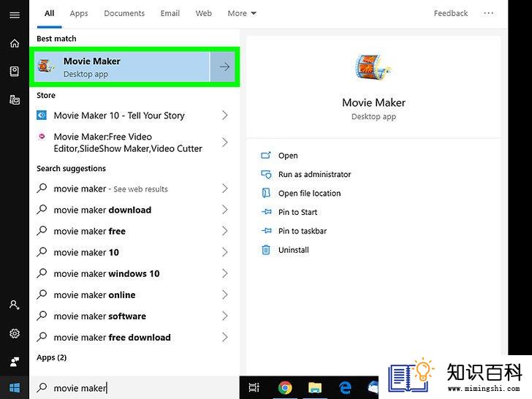Expand the 'movie maker software' chevron
The height and width of the screenshot is (399, 532).
click(224, 316)
